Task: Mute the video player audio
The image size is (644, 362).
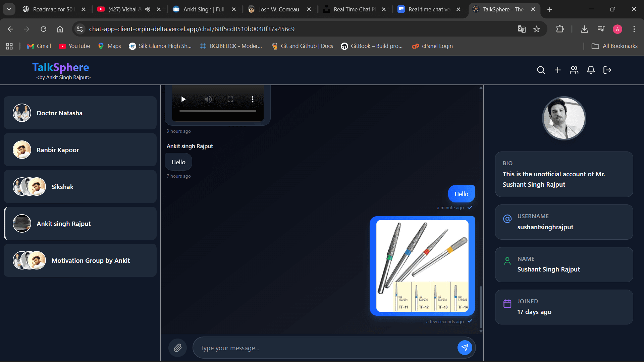Action: 208,99
